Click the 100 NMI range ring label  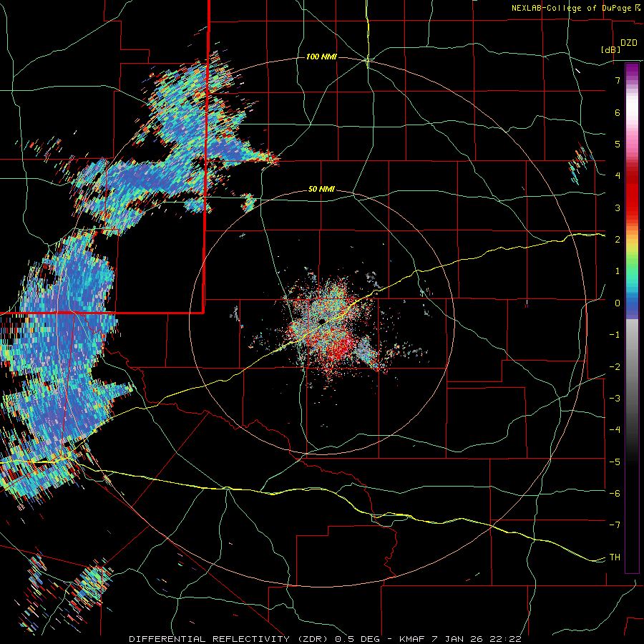(321, 57)
